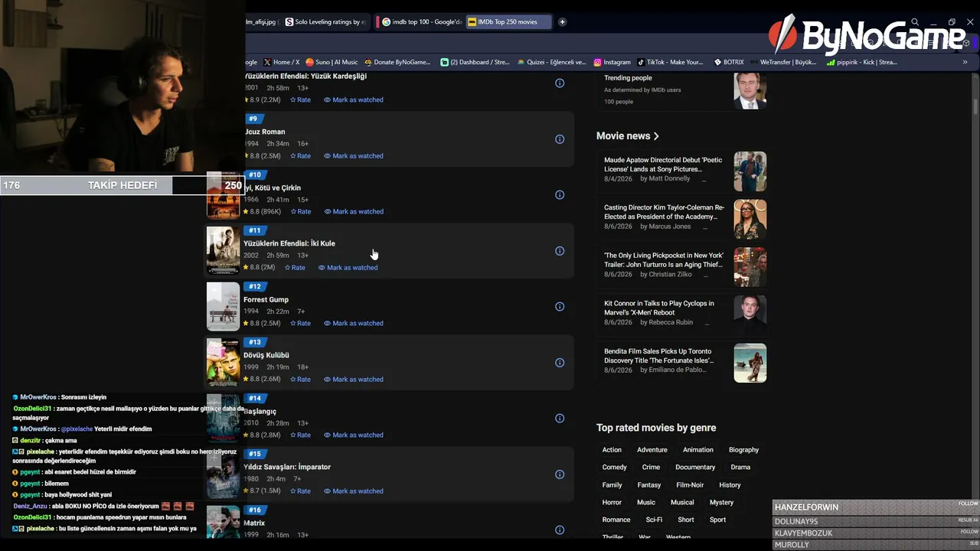Rate Yıldız Savaşları: İmparator
This screenshot has height=551, width=980.
pos(300,491)
